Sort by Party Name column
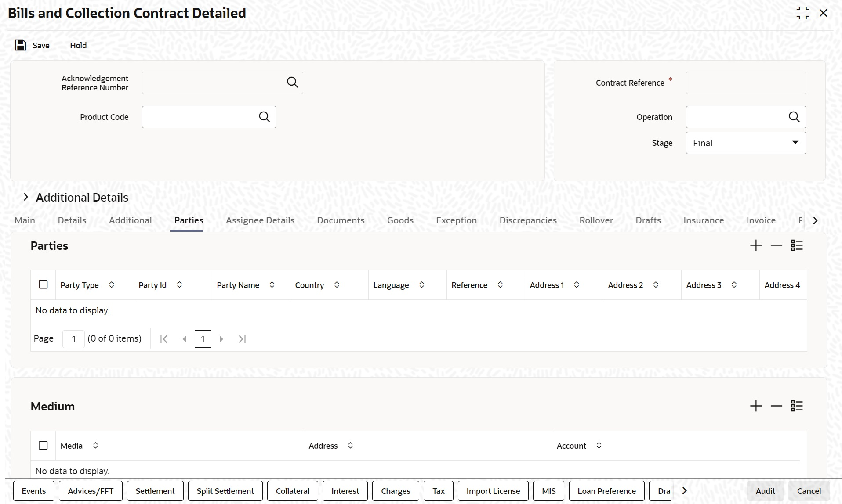This screenshot has height=504, width=842. (x=272, y=285)
